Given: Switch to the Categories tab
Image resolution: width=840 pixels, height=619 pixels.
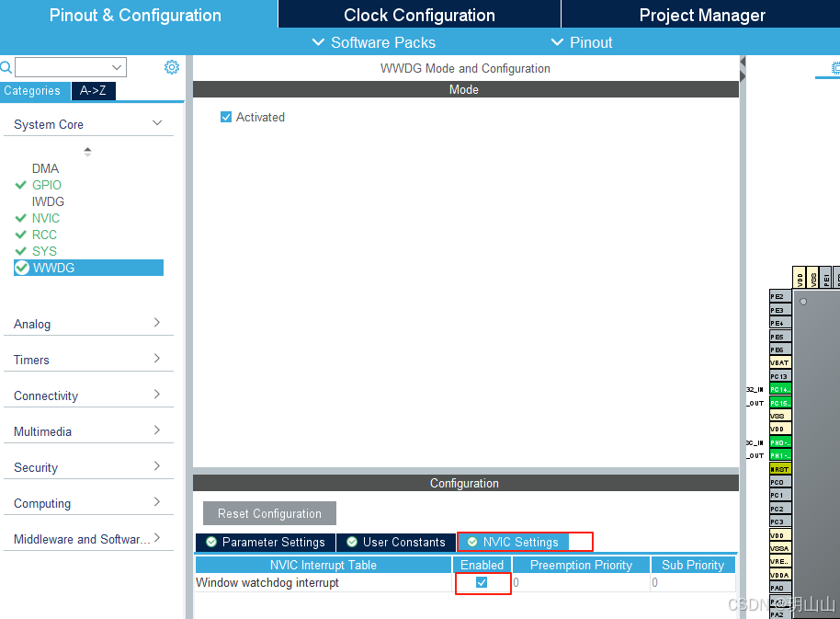Looking at the screenshot, I should (x=35, y=90).
